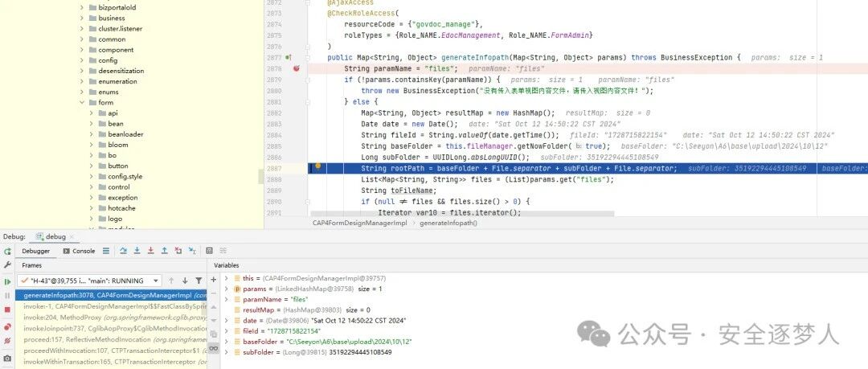Open the thread selector dropdown

pos(90,281)
